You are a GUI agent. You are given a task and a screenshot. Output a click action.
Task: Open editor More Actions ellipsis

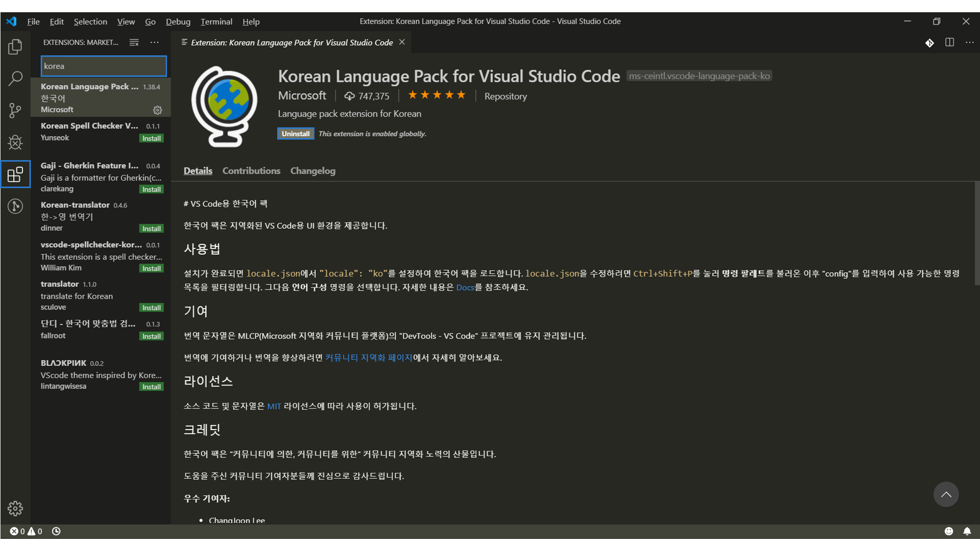970,43
